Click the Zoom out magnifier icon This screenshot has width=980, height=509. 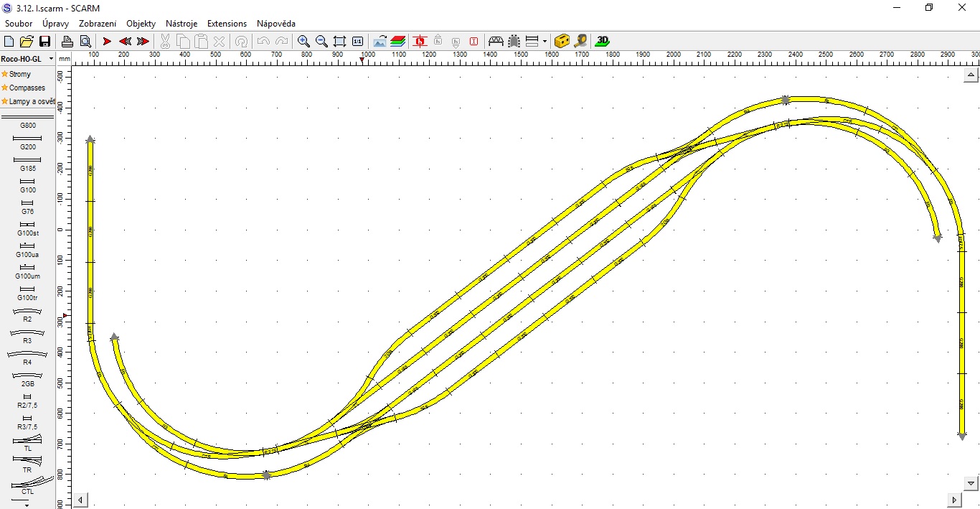(321, 42)
